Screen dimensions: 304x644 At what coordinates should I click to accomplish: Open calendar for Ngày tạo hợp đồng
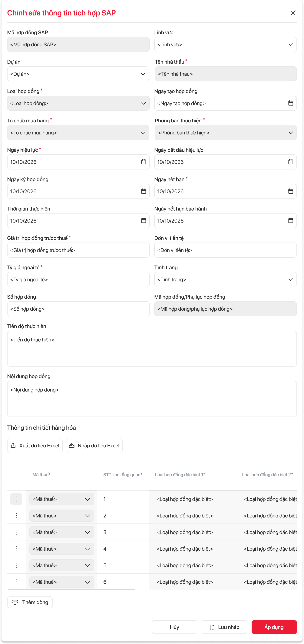[290, 103]
